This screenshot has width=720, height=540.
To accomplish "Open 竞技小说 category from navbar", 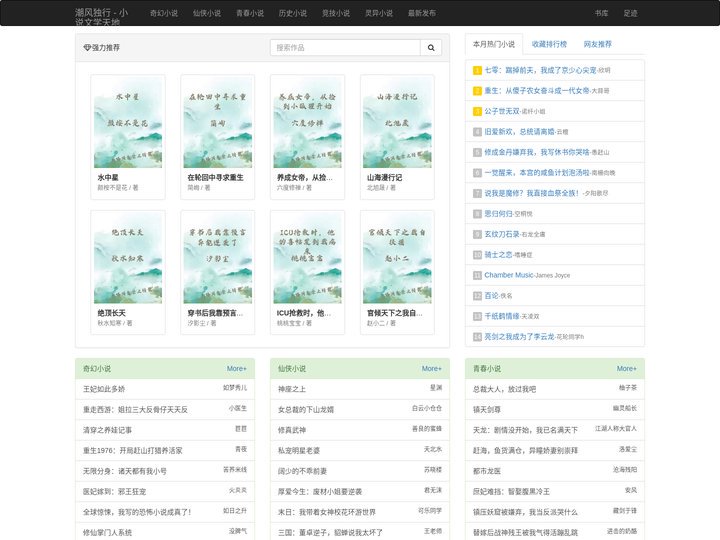I will pos(336,13).
